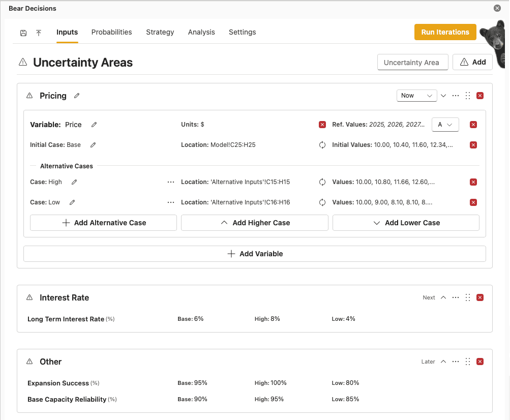Expand the Interest Rate area chevron

pyautogui.click(x=443, y=297)
